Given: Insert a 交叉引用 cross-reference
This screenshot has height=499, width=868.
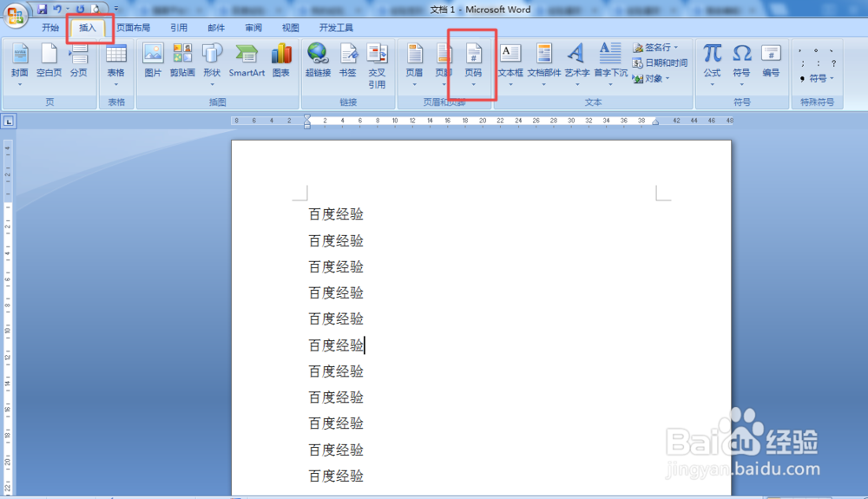Looking at the screenshot, I should 377,65.
